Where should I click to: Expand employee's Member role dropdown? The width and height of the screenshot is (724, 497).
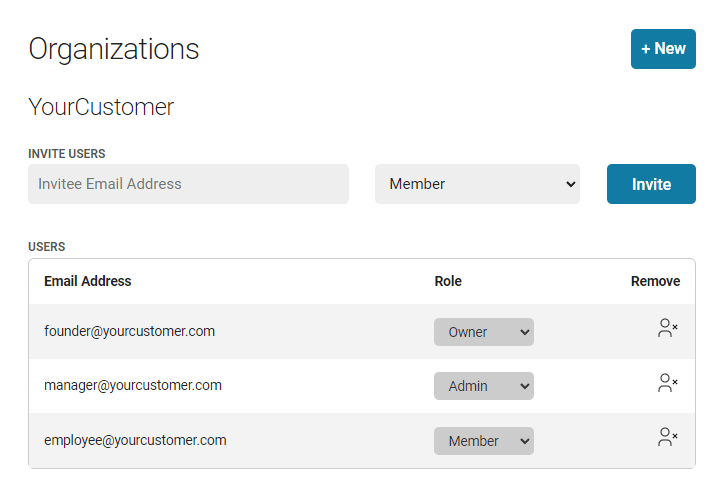[483, 441]
